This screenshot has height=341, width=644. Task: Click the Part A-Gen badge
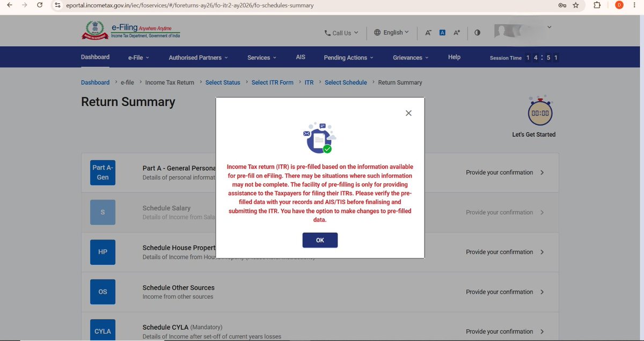103,172
